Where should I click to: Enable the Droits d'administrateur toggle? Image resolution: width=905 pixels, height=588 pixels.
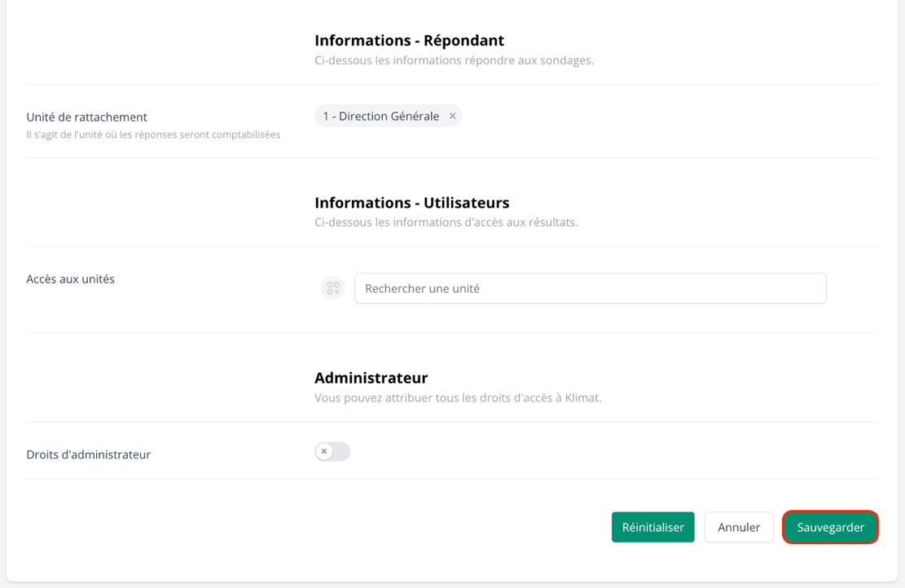tap(332, 451)
